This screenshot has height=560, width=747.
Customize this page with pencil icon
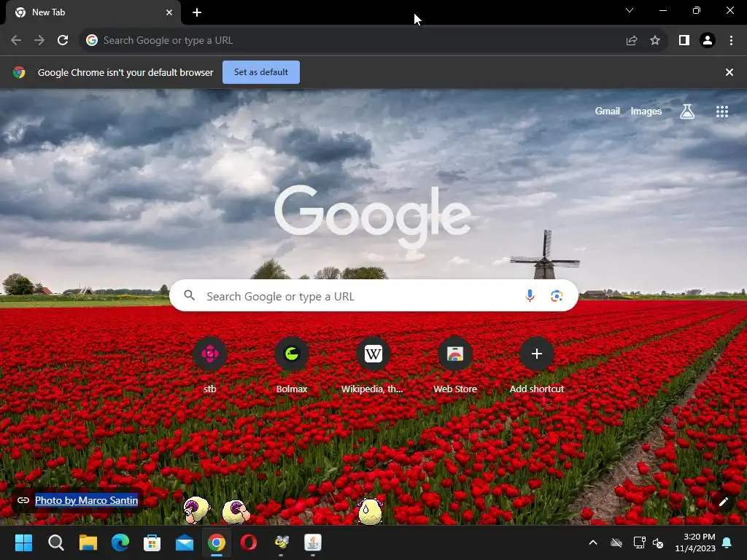point(723,502)
